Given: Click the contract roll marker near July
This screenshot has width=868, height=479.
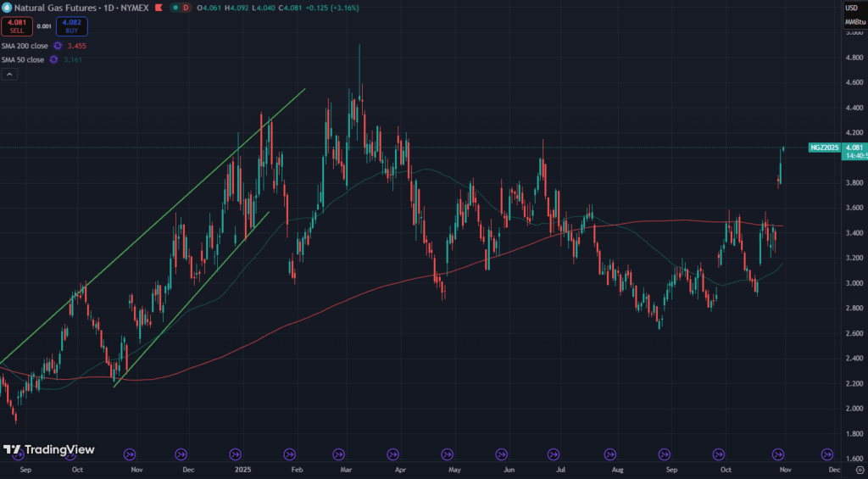Looking at the screenshot, I should tap(554, 454).
